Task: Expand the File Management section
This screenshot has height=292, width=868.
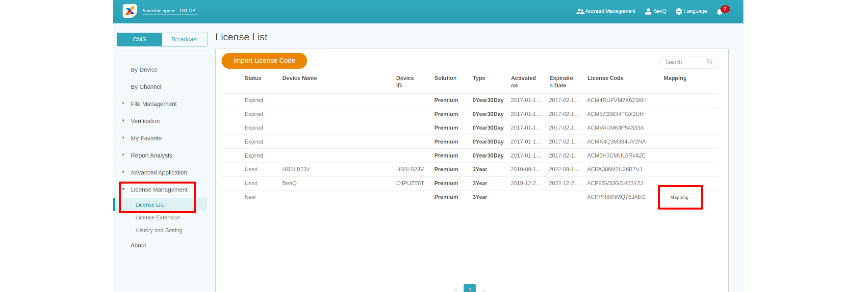Action: tap(153, 104)
